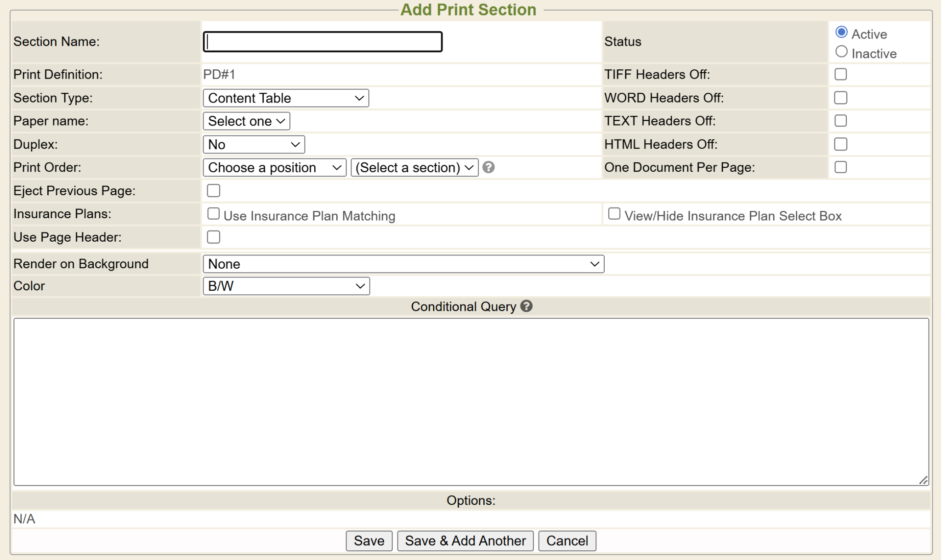Enable Use Insurance Plan Matching
Image resolution: width=941 pixels, height=560 pixels.
[x=213, y=214]
